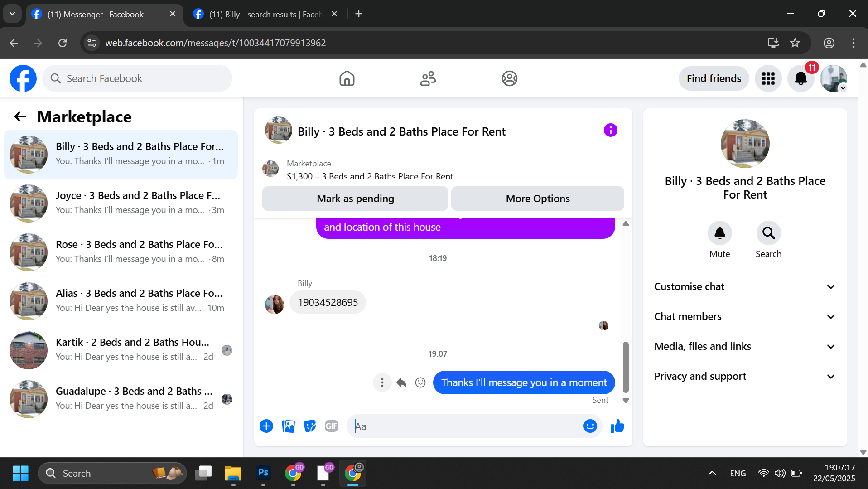Click the install app icon in address bar

[773, 43]
